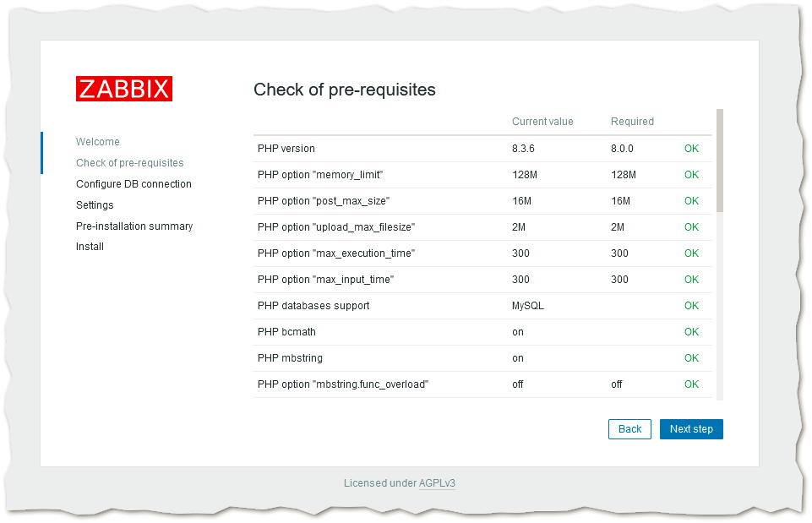The image size is (812, 523).
Task: Click the Zabbix logo
Action: [x=124, y=89]
